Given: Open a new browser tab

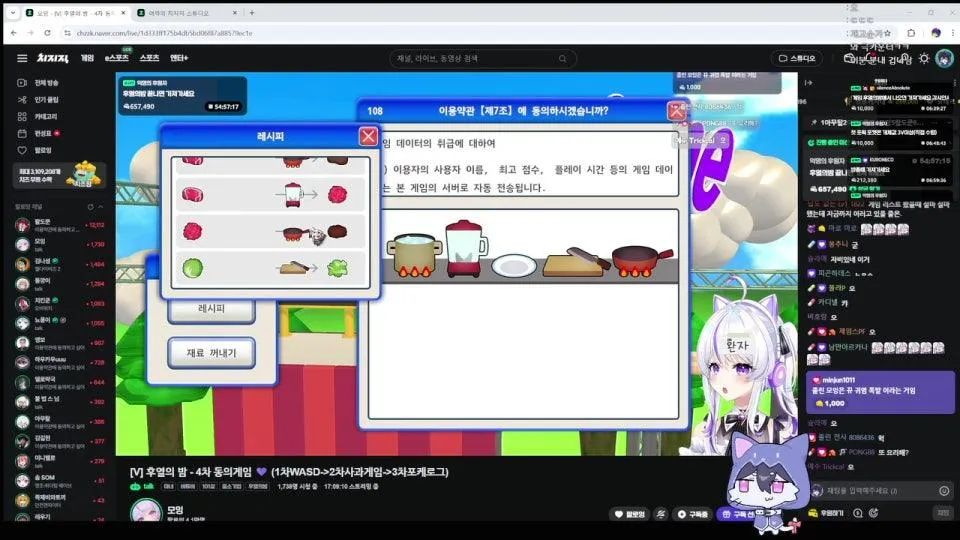Looking at the screenshot, I should [x=252, y=13].
